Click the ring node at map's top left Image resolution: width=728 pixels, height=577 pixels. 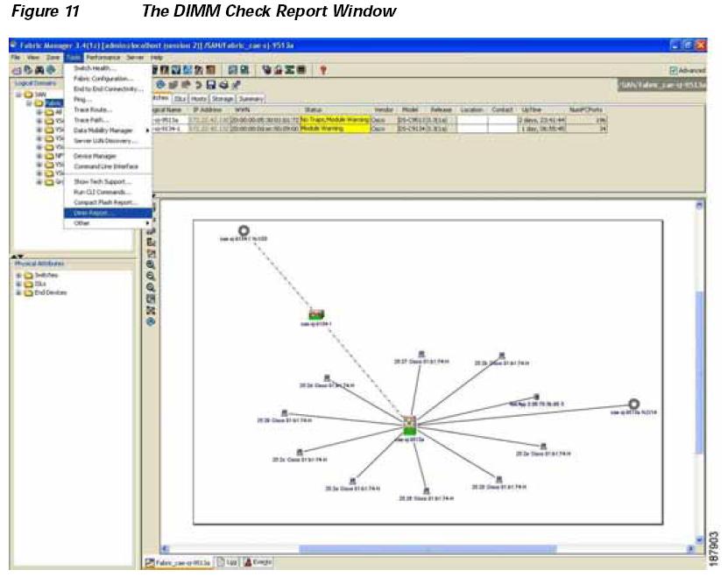coord(244,230)
